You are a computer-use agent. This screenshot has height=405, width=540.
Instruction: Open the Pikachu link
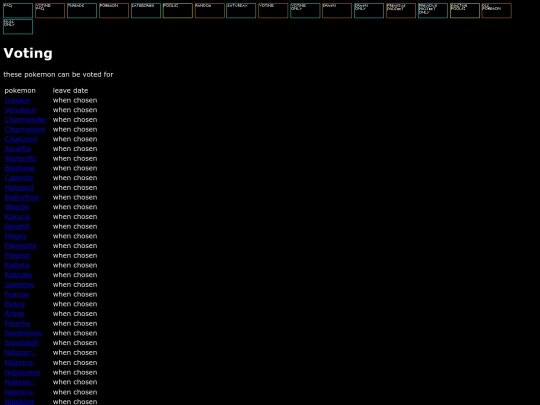click(x=17, y=323)
